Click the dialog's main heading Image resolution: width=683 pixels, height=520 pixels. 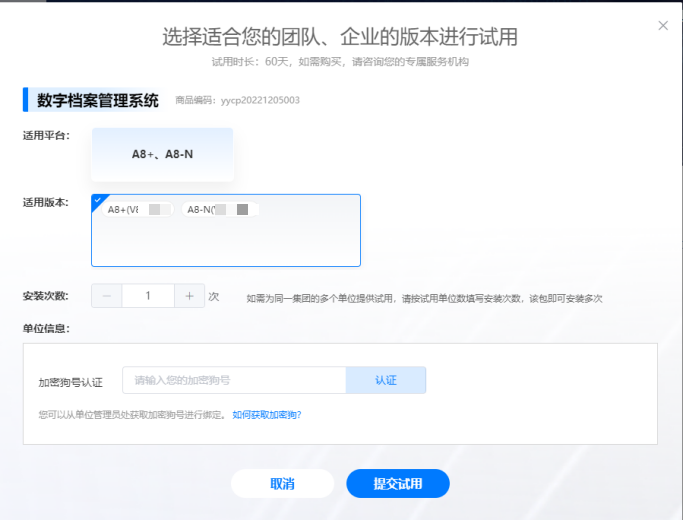pos(340,37)
